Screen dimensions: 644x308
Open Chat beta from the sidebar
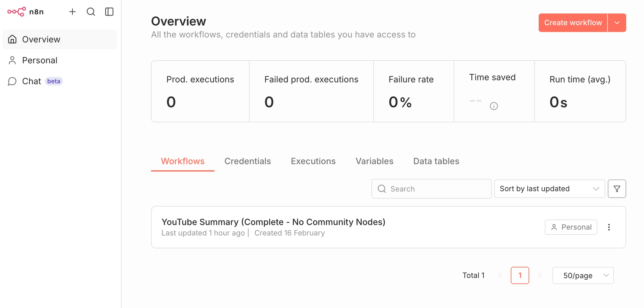[x=31, y=81]
